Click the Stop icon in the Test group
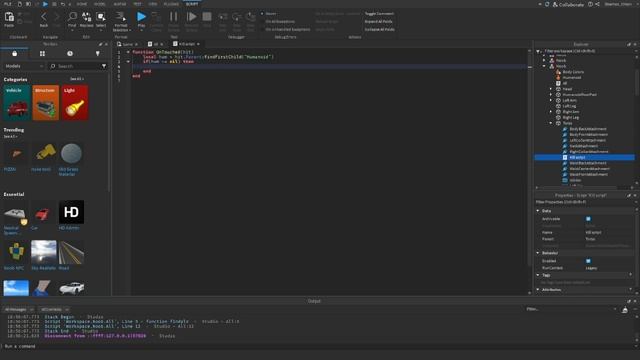Viewport: 640px width, 360px height. coord(207,17)
